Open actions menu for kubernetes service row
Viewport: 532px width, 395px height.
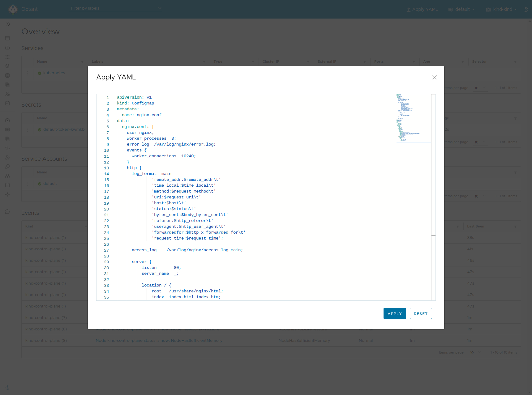point(28,73)
